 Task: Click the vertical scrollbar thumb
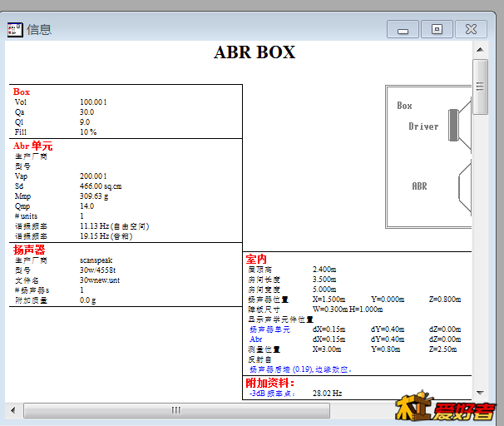[x=480, y=86]
